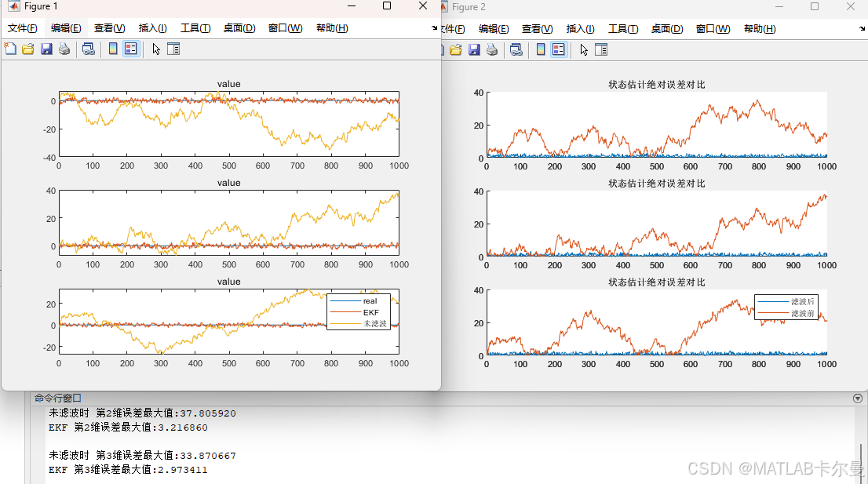Viewport: 868px width, 484px height.
Task: Print figure icon in Figure 1 toolbar
Action: pos(64,49)
